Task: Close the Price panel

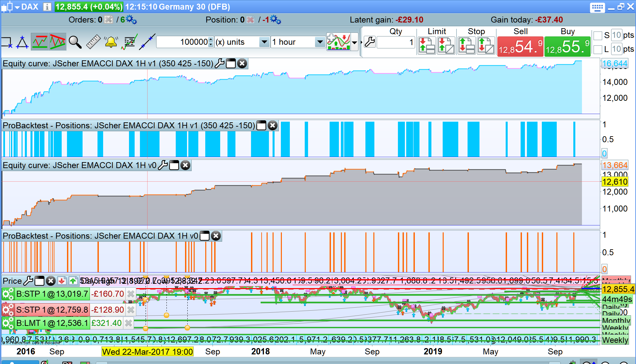Action: pyautogui.click(x=51, y=281)
